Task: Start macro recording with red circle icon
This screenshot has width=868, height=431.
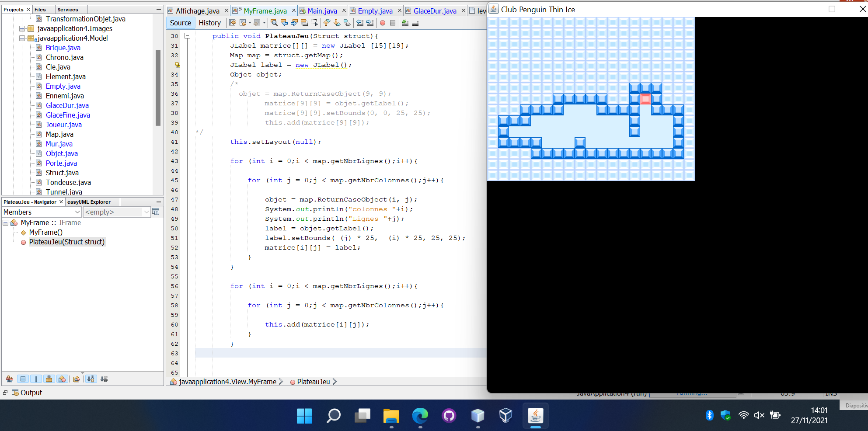Action: tap(383, 23)
